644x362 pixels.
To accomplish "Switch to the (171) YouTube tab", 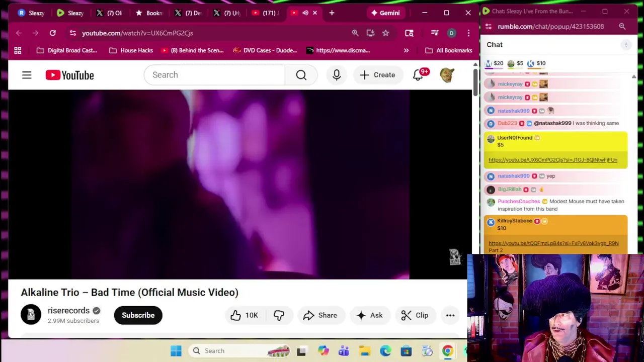I will click(266, 13).
